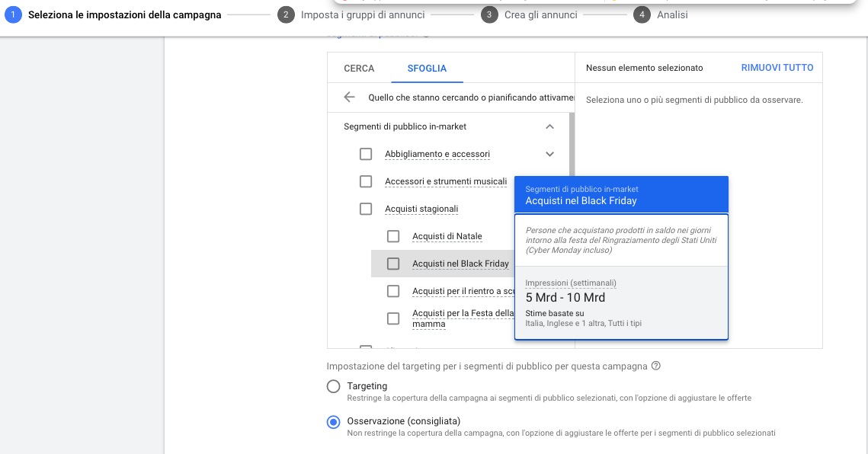This screenshot has height=454, width=868.
Task: Switch to the CERCA tab
Action: (359, 68)
